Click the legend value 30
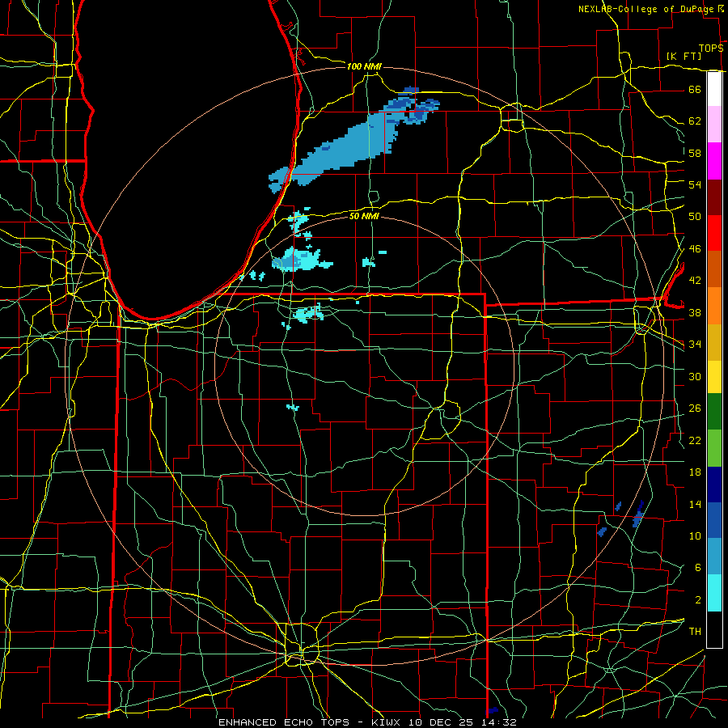Image resolution: width=728 pixels, height=728 pixels. [695, 376]
